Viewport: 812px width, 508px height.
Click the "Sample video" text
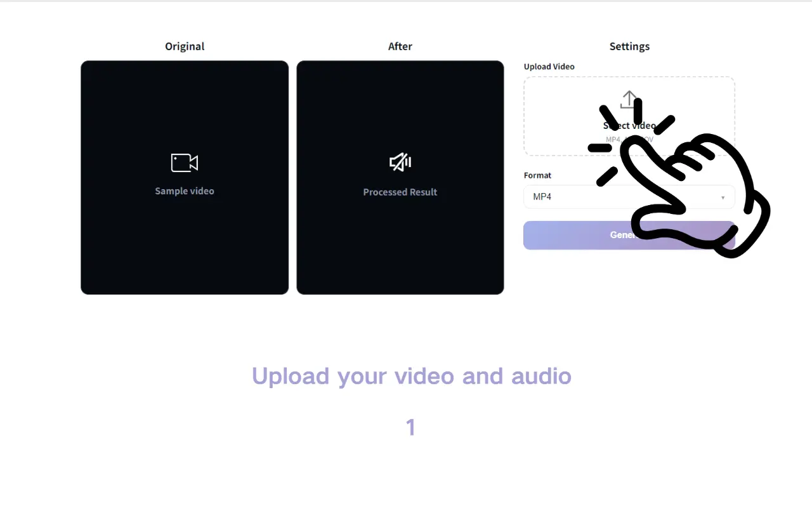185,191
